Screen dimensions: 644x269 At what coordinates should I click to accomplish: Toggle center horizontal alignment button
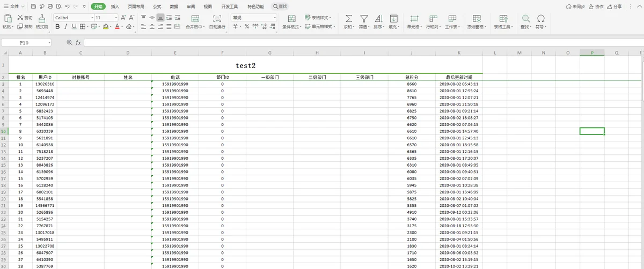pos(152,26)
